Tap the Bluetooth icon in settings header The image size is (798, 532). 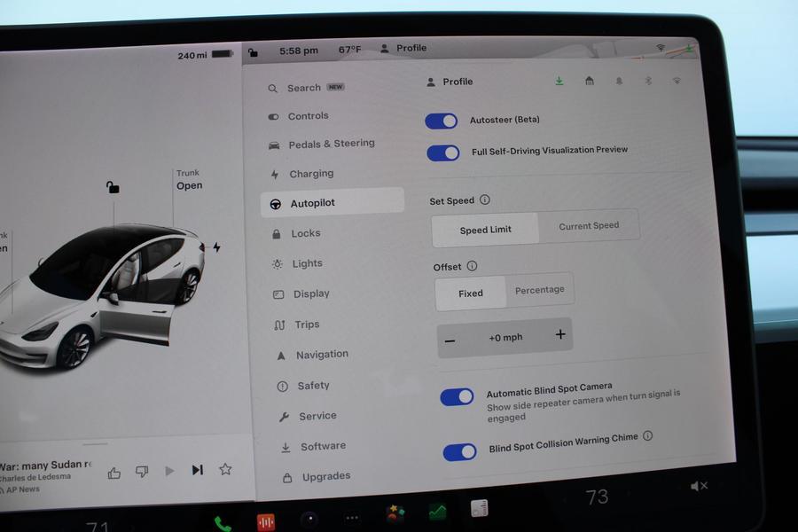tap(648, 81)
